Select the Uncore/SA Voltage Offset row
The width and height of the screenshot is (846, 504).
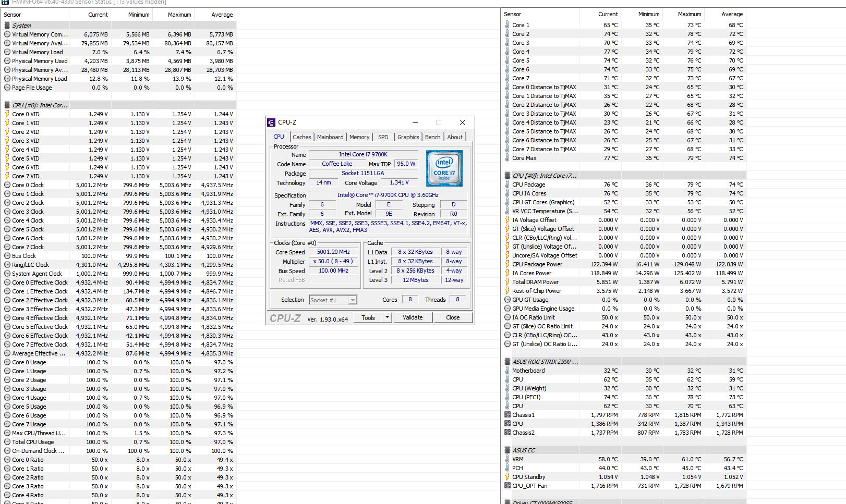point(624,255)
